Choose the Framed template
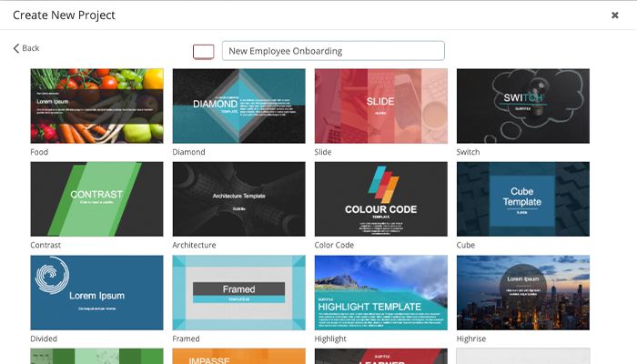 239,292
